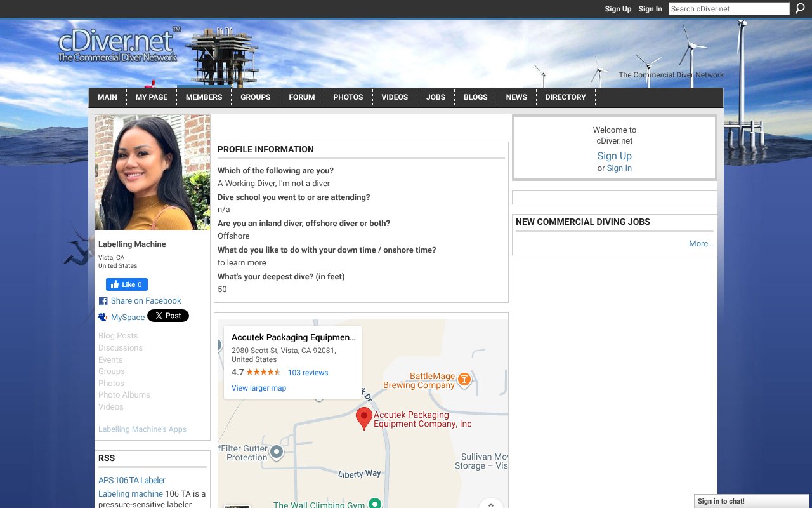
Task: Select the red Accutek Packaging map pin
Action: coord(363,416)
